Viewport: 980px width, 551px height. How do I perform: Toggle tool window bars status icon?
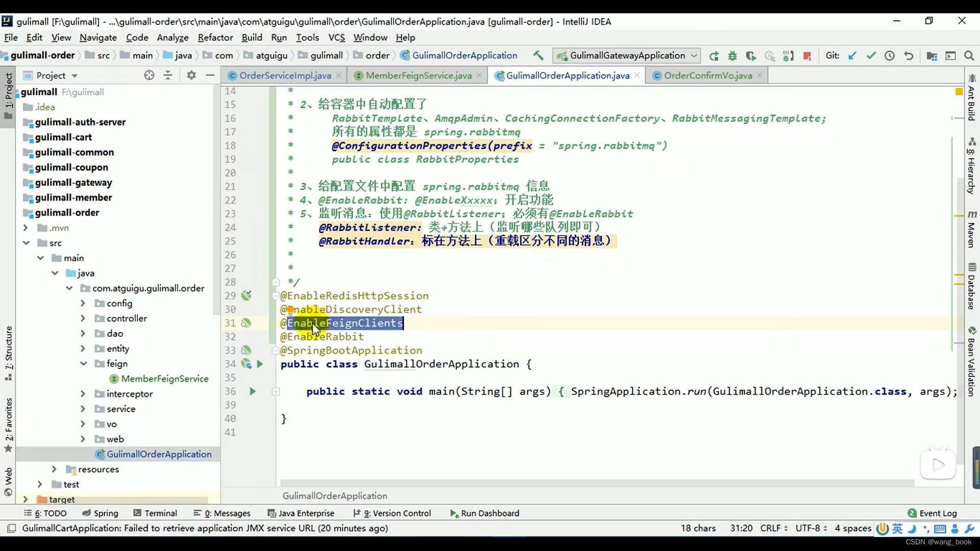[x=11, y=528]
